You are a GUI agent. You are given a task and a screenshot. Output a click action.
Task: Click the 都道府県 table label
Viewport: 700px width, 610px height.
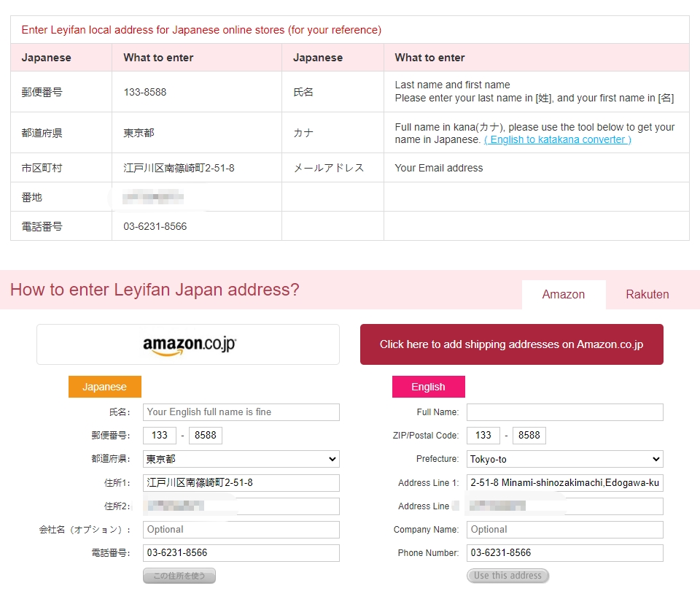tap(42, 133)
